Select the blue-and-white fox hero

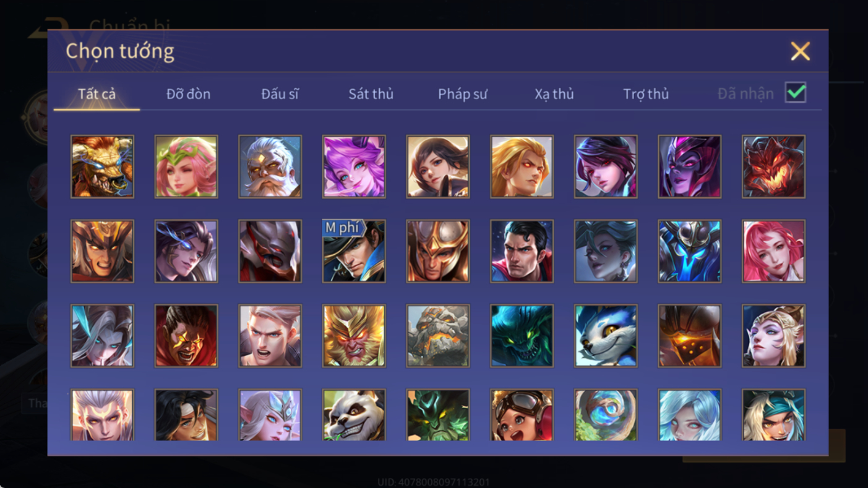606,336
